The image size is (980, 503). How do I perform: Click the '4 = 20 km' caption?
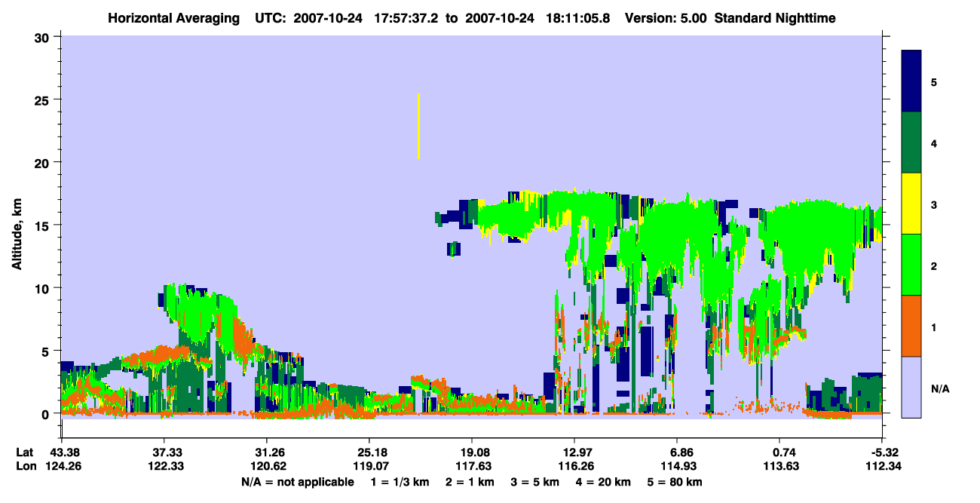point(603,482)
